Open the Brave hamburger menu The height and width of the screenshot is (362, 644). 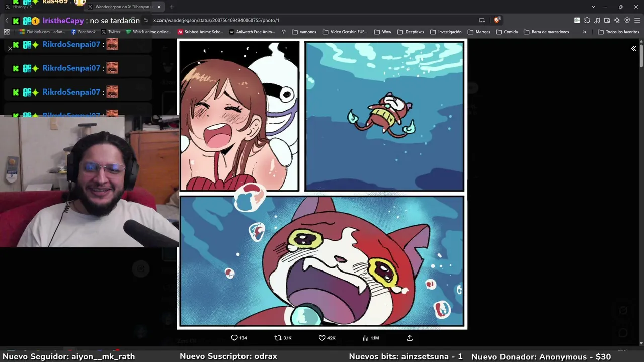point(637,20)
